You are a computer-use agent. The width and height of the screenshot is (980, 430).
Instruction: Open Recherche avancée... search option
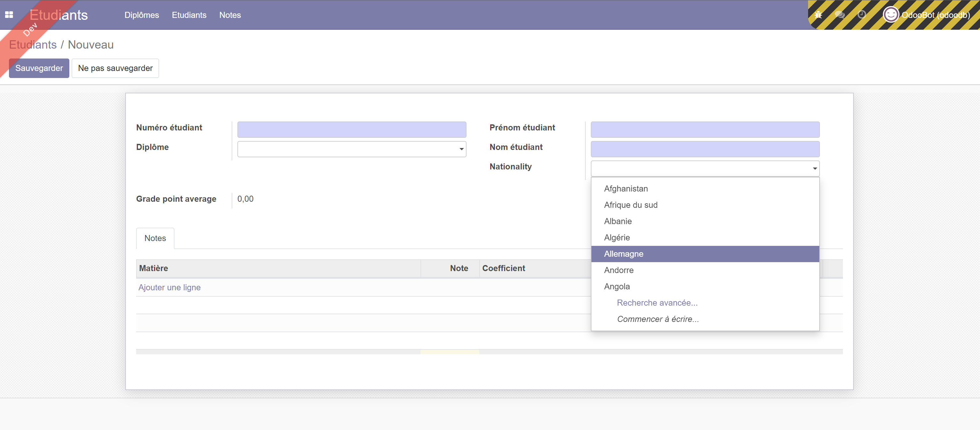[x=657, y=303]
